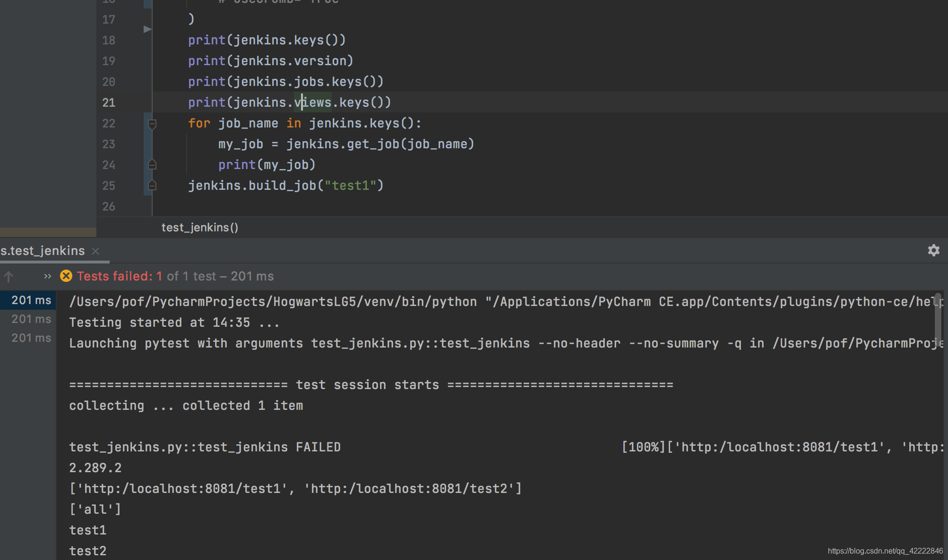The width and height of the screenshot is (948, 560).
Task: Collapse the for loop fold marker on line 22
Action: pyautogui.click(x=152, y=124)
